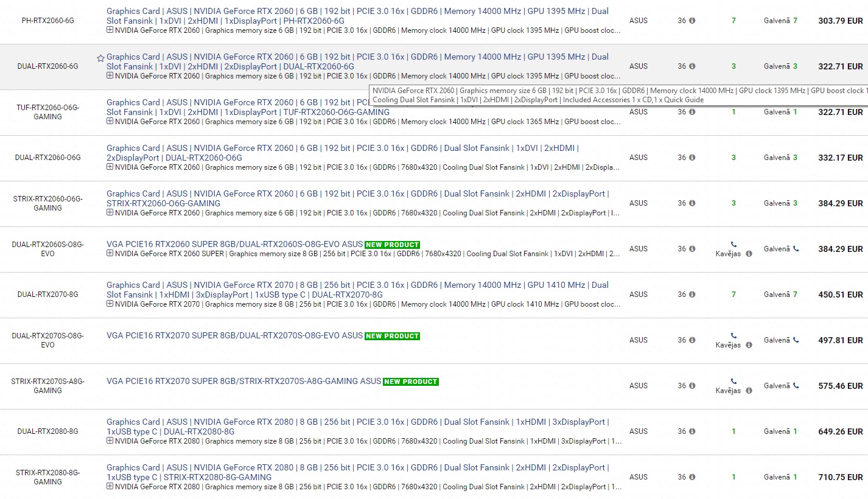Screen dimensions: 868x499
Task: Expand specs under STRIX-RTX2060-O6G-GAMING product title
Action: [110, 212]
